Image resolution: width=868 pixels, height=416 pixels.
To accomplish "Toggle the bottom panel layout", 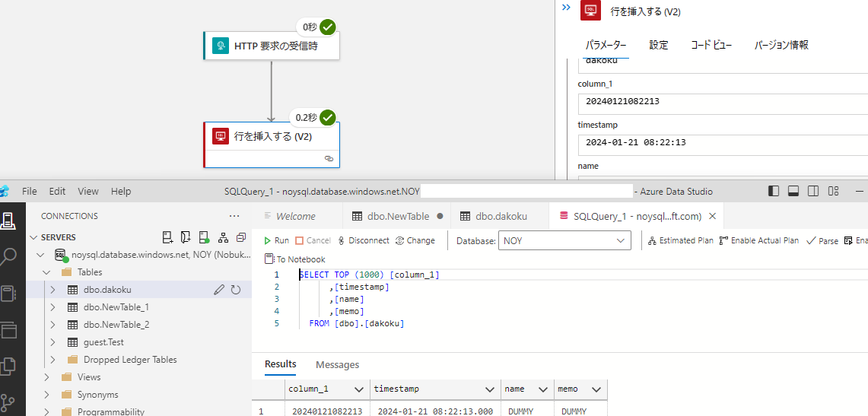I will click(793, 192).
